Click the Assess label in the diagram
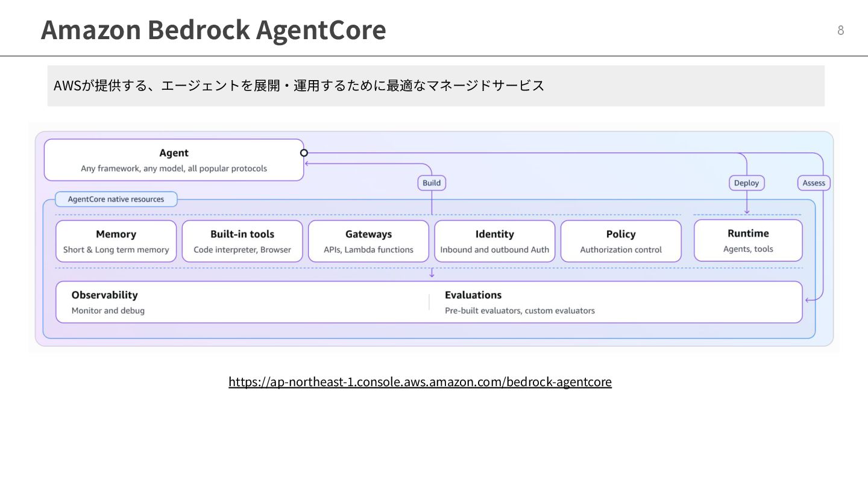Image resolution: width=868 pixels, height=488 pixels. [x=814, y=183]
